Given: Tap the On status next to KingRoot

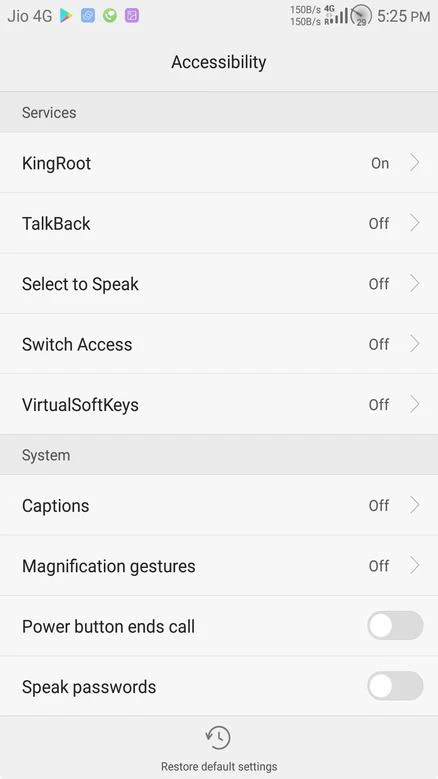Looking at the screenshot, I should click(380, 163).
